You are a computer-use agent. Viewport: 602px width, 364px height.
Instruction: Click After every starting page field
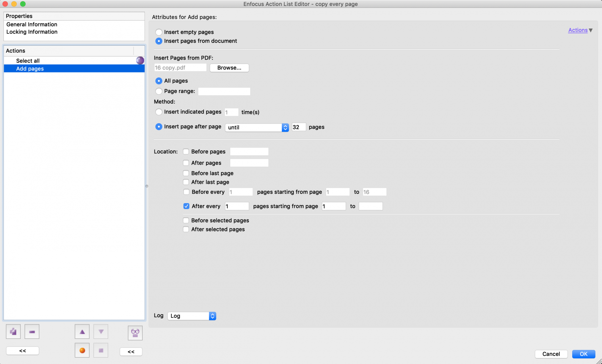pyautogui.click(x=334, y=206)
